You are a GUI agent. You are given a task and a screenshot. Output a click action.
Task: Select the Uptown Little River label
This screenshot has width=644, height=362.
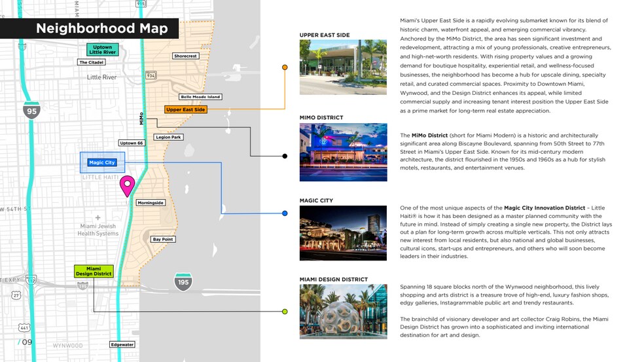tap(103, 50)
